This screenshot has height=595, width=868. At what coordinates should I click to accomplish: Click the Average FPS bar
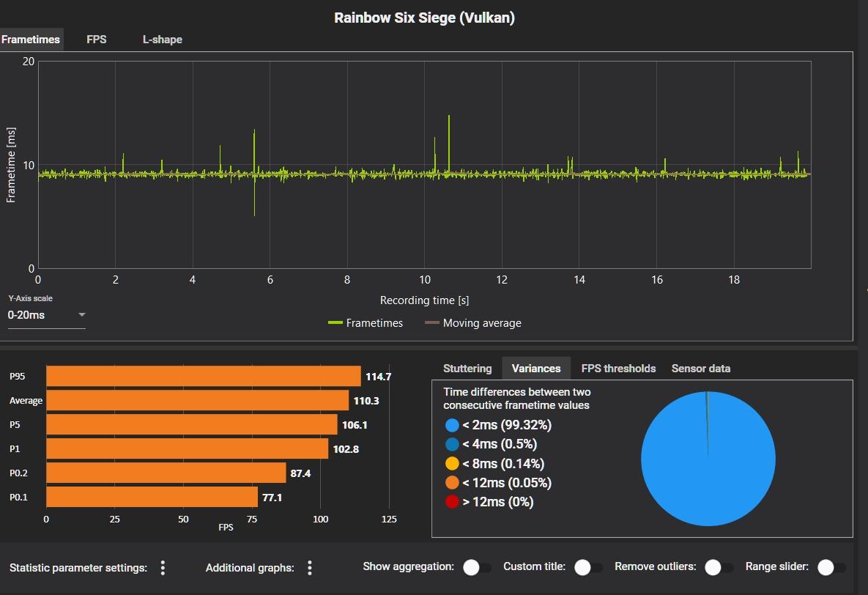tap(198, 401)
